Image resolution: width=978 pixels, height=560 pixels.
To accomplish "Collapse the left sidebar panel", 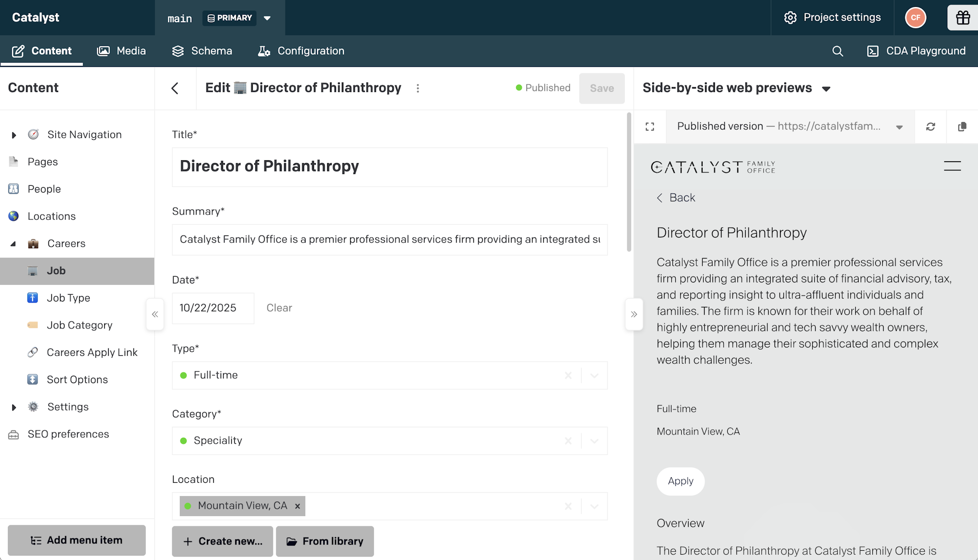I will pos(155,314).
